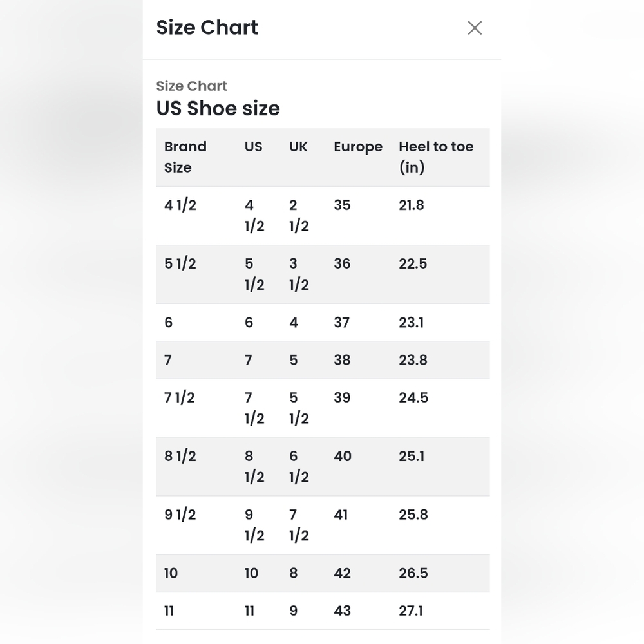Select Europe size 36 cell
The height and width of the screenshot is (644, 644).
pyautogui.click(x=342, y=263)
